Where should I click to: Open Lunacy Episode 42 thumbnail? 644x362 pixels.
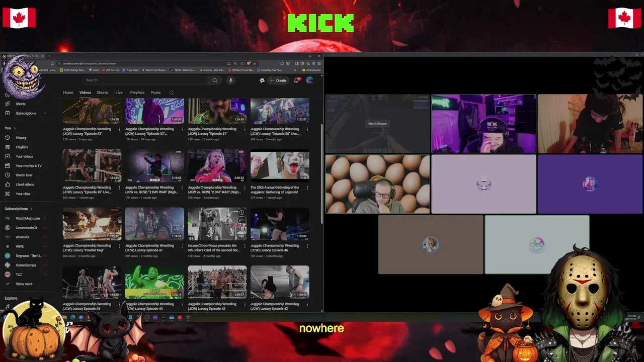[280, 282]
